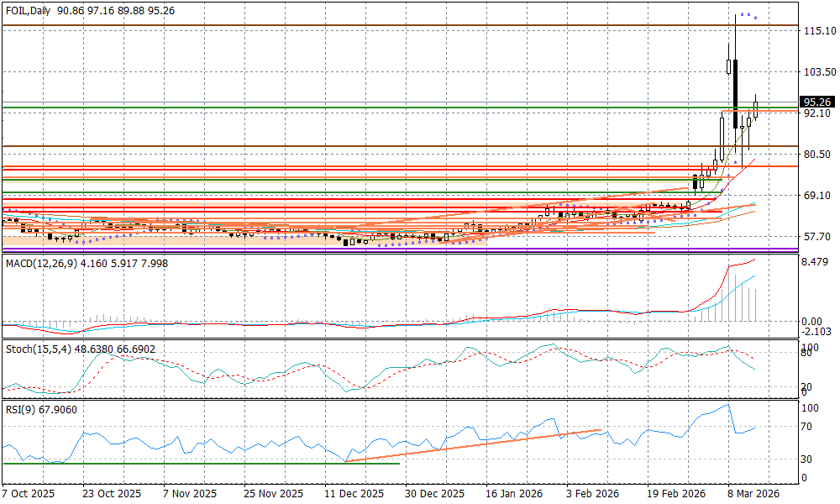The image size is (840, 504).
Task: Click the 103.50 price axis label
Action: pos(819,72)
